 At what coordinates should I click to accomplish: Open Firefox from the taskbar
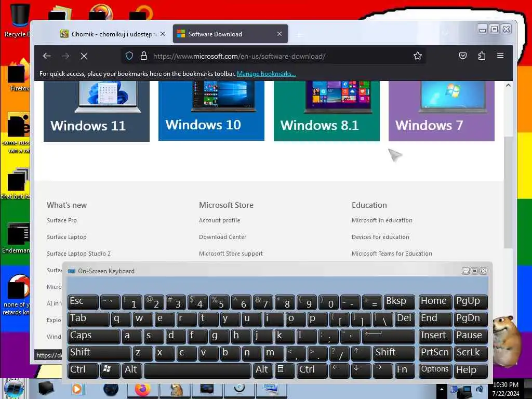click(142, 389)
